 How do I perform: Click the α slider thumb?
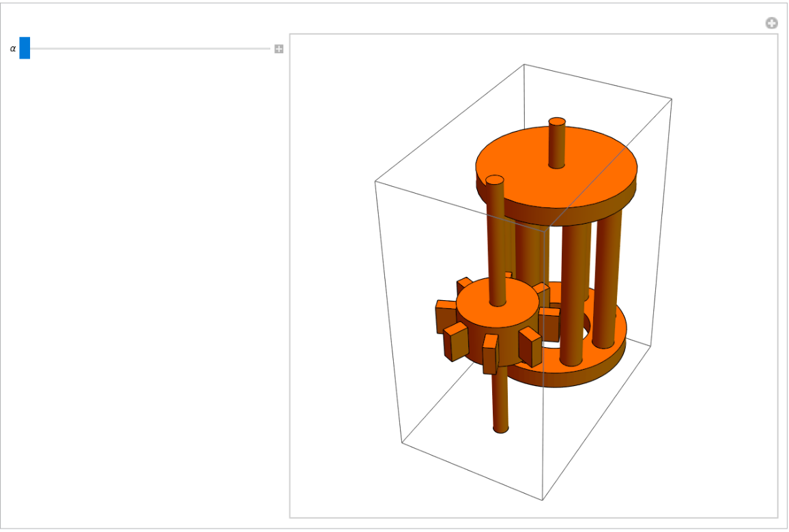tap(25, 48)
